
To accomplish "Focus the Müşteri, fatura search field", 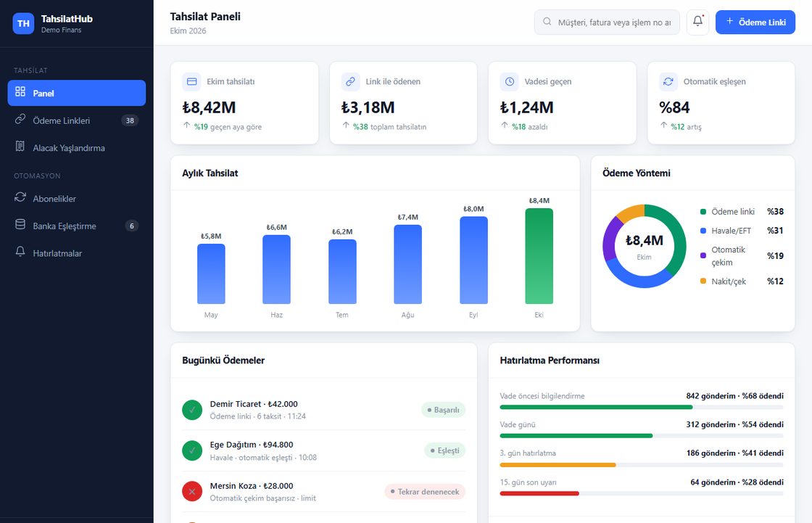I will 606,22.
